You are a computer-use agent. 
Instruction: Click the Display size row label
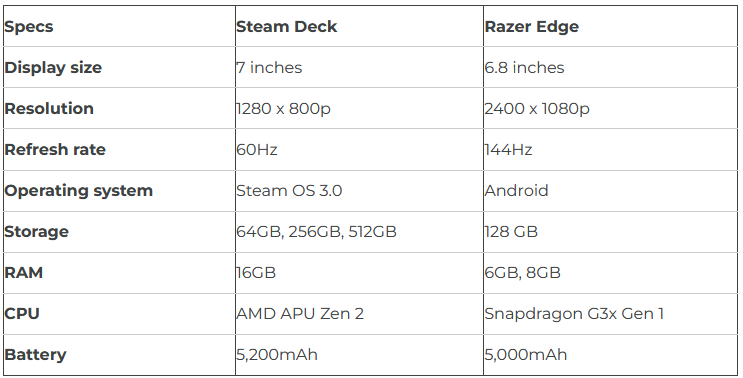coord(119,67)
